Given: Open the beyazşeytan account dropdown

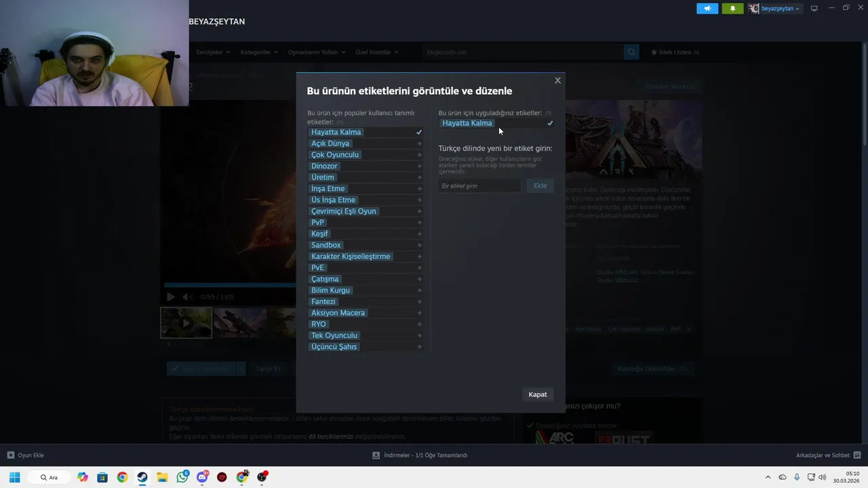Looking at the screenshot, I should pos(781,9).
